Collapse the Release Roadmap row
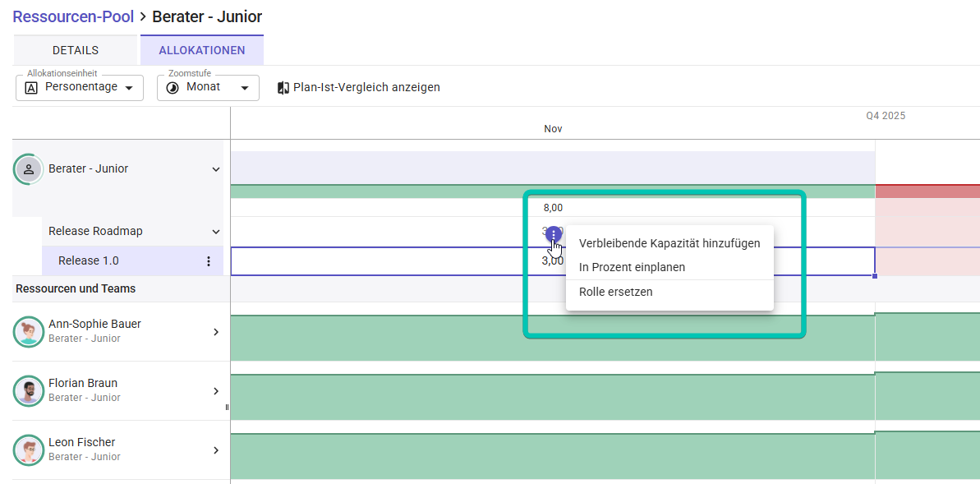The height and width of the screenshot is (484, 980). tap(216, 232)
